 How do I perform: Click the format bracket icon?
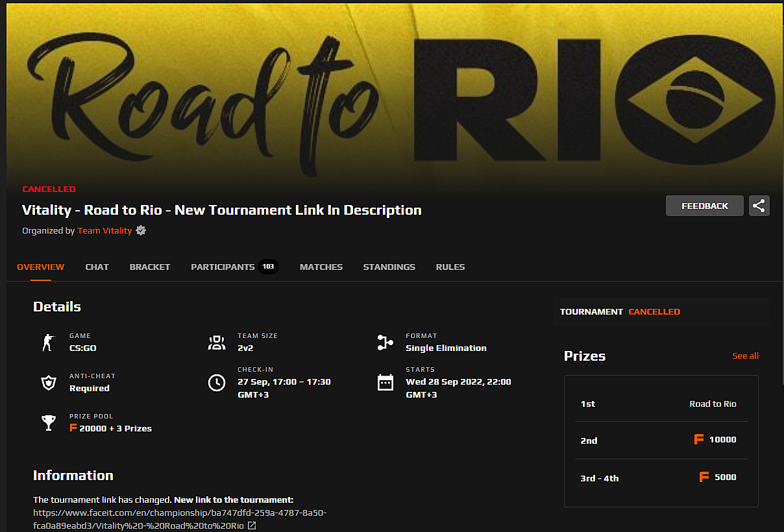click(385, 343)
